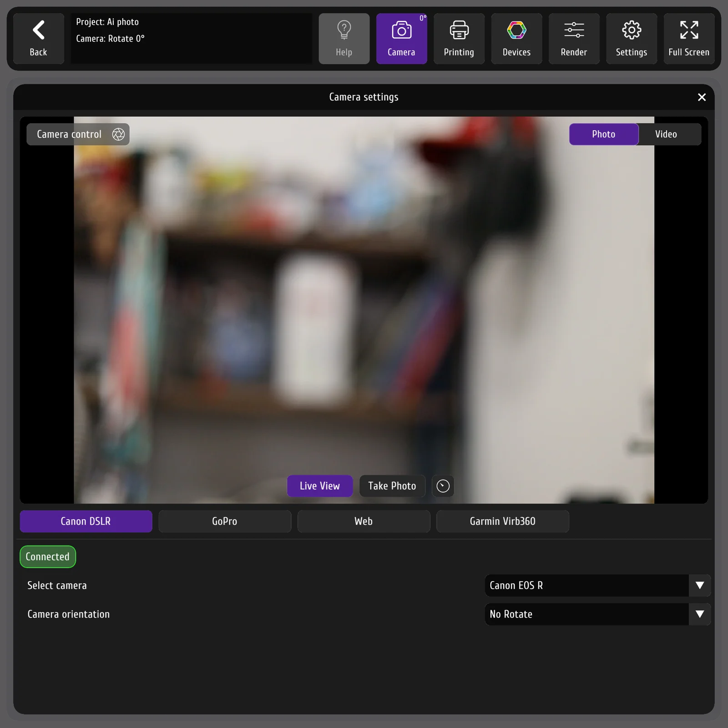
Task: Switch to the GoPro tab
Action: pos(225,521)
